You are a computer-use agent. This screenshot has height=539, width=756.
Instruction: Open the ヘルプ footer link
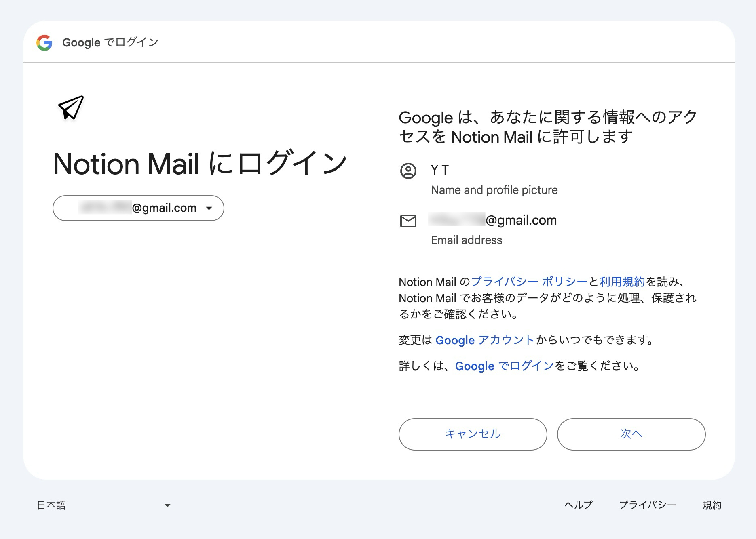(578, 505)
